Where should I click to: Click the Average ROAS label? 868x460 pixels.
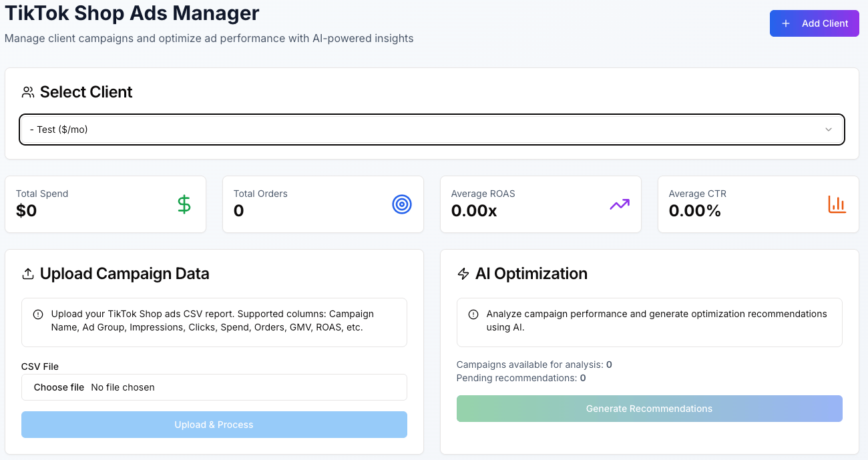[483, 194]
